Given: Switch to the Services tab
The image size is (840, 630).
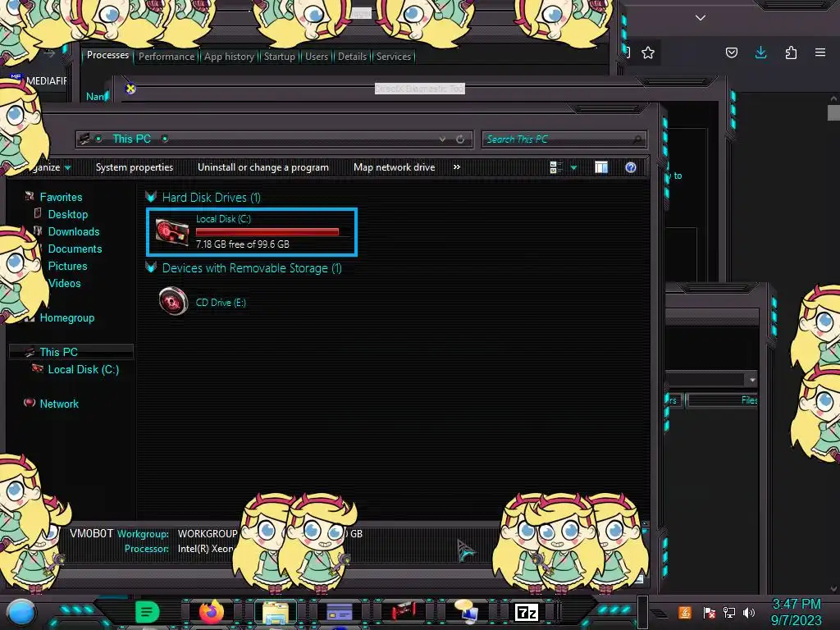Looking at the screenshot, I should (x=394, y=57).
